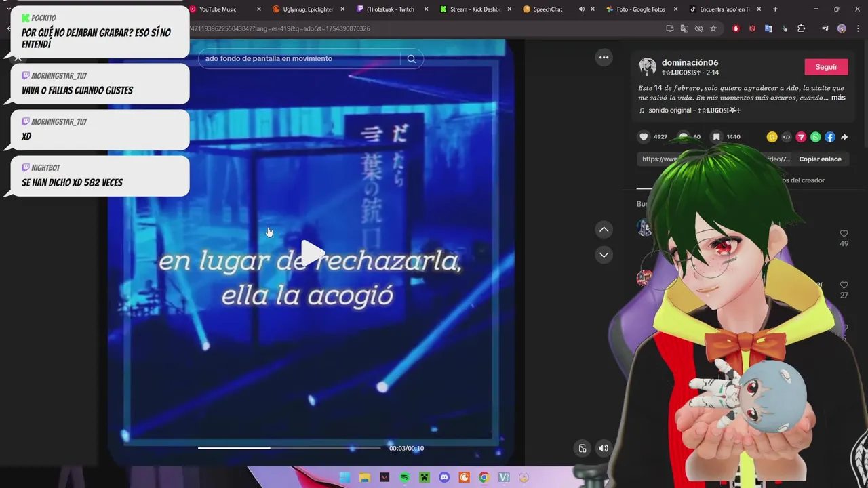Open 'sonido original' music link
Viewport: 868px width, 488px height.
[689, 110]
